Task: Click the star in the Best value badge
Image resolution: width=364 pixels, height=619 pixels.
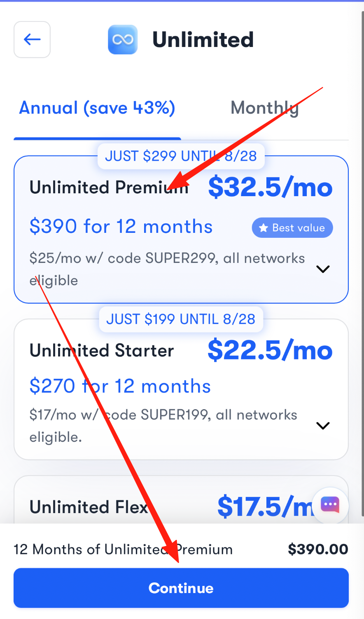Action: point(264,228)
